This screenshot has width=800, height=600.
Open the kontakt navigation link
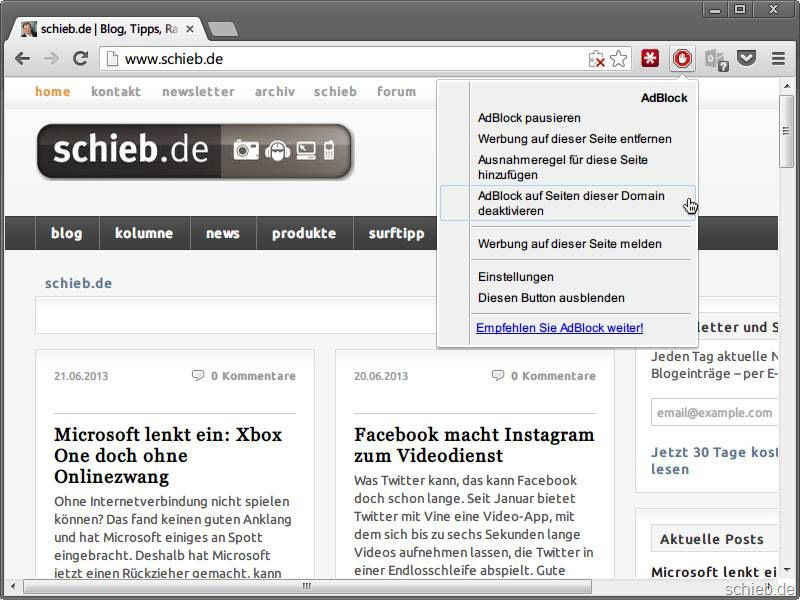click(x=116, y=92)
